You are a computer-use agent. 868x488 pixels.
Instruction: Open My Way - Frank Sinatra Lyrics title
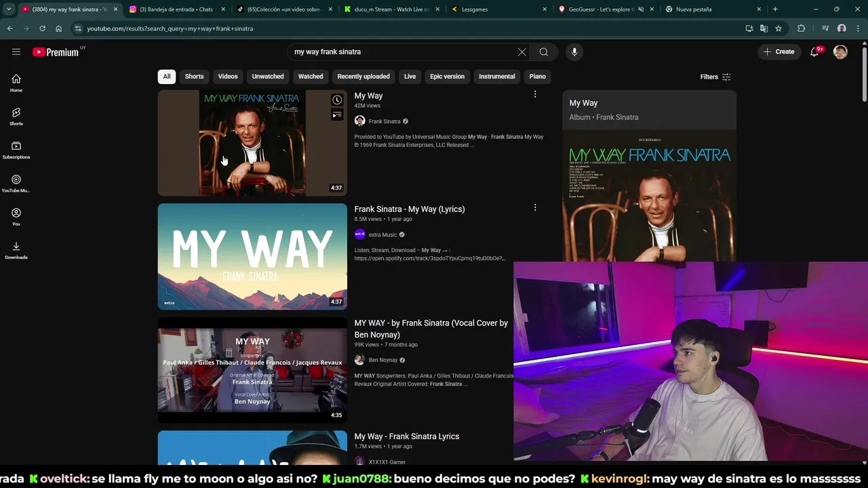pos(407,436)
